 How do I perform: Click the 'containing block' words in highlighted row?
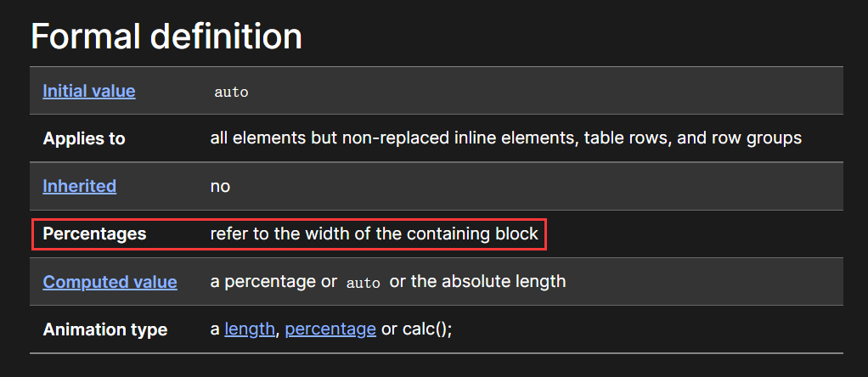pyautogui.click(x=472, y=234)
